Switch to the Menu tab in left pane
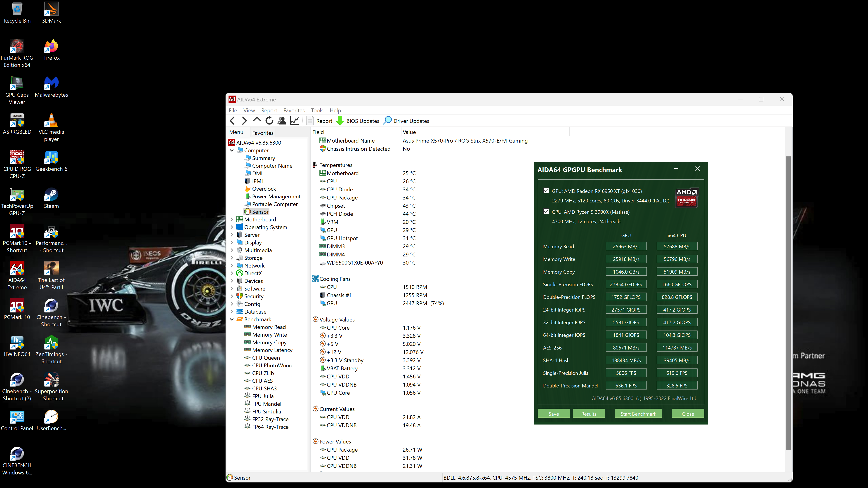The image size is (868, 488). [236, 132]
